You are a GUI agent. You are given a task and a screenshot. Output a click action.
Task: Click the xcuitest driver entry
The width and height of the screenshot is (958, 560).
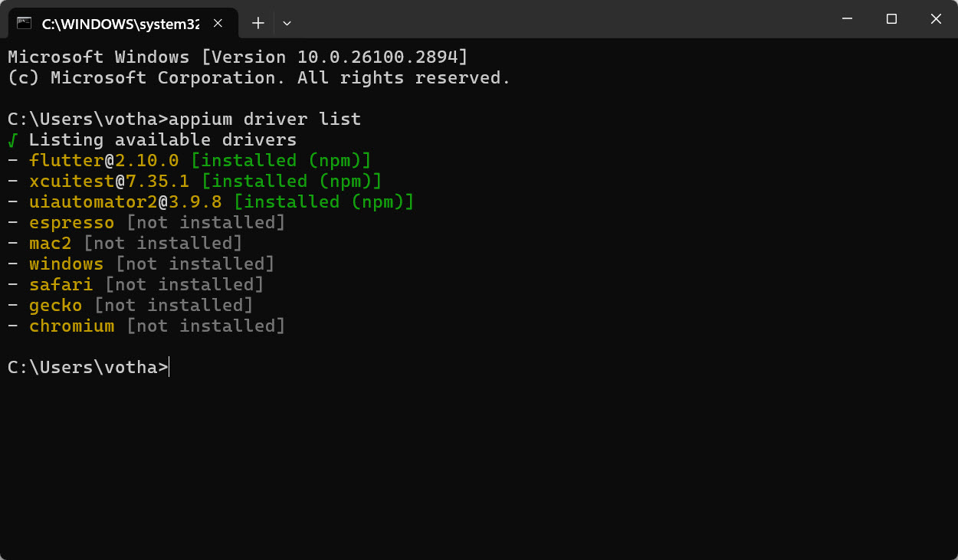[195, 182]
